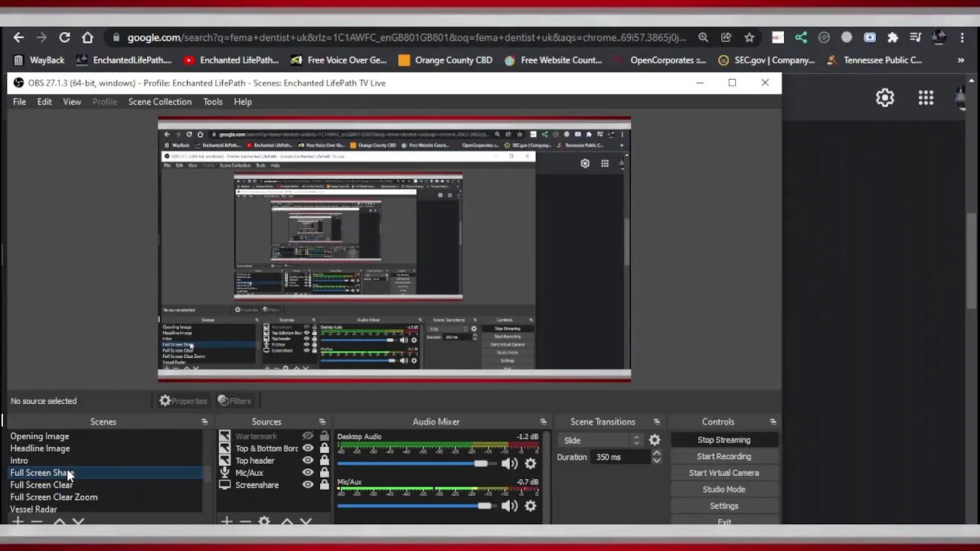Open OBS Settings button
Screen dimensions: 980x551
[724, 506]
